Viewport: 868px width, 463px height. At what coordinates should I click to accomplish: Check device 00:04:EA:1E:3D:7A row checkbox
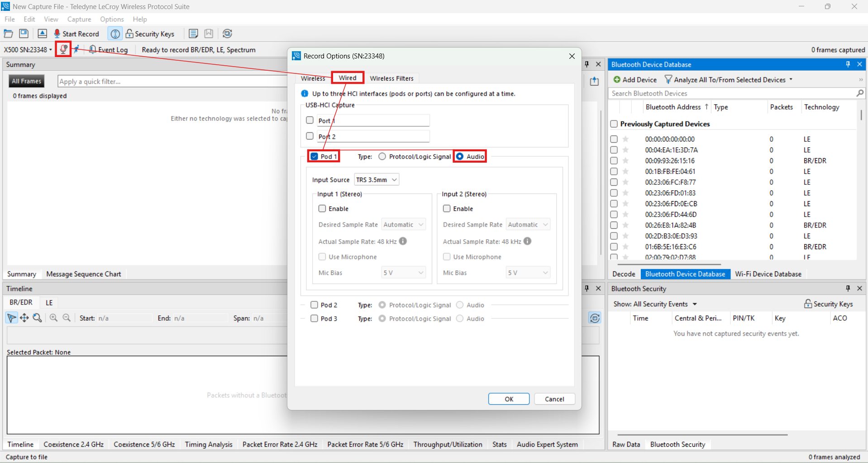pos(614,150)
